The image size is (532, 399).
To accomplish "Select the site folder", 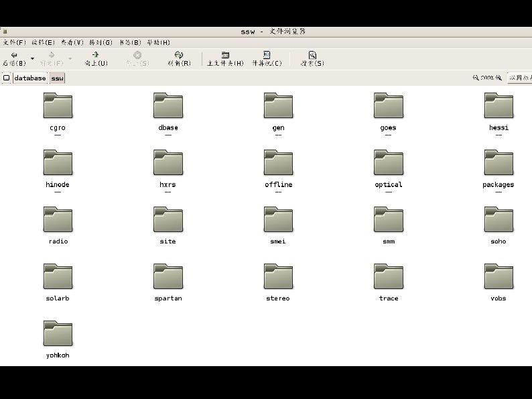I will tap(168, 225).
